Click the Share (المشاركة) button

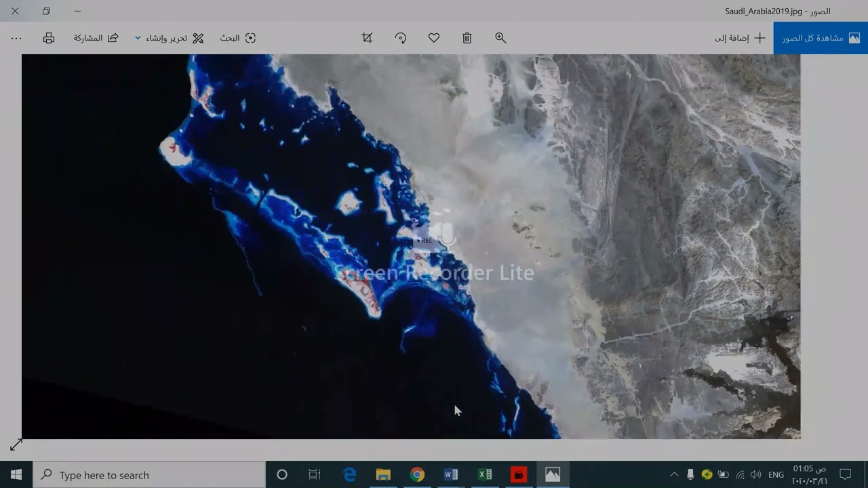(x=96, y=38)
